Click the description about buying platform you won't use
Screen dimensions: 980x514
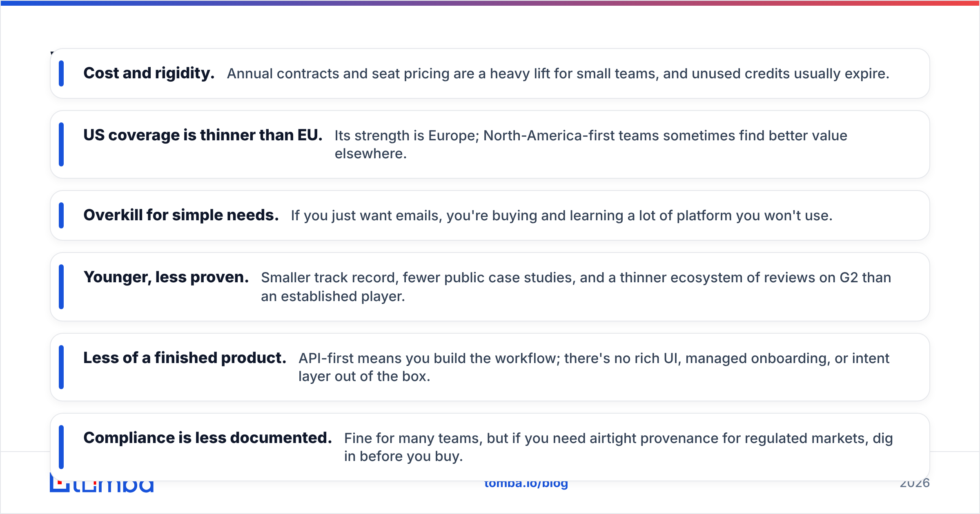click(x=561, y=216)
